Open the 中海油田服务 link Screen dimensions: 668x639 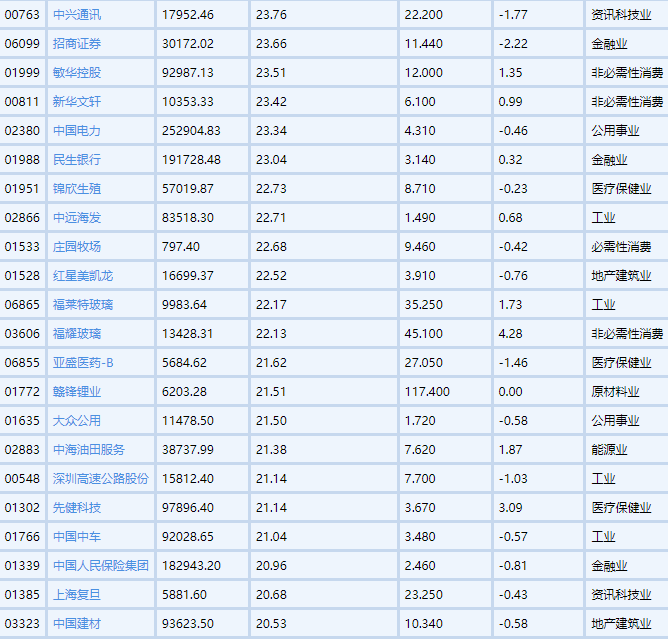click(x=89, y=449)
